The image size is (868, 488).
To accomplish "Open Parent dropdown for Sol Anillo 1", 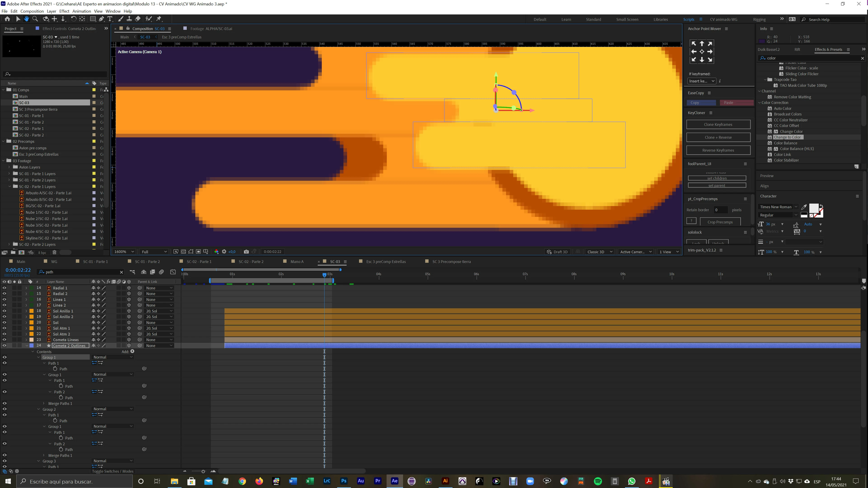I will 159,311.
